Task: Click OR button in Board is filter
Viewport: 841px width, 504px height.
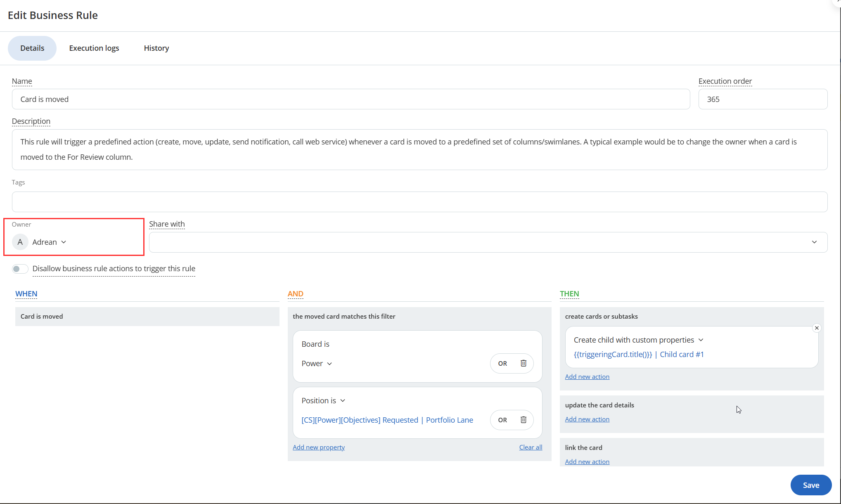Action: [502, 363]
